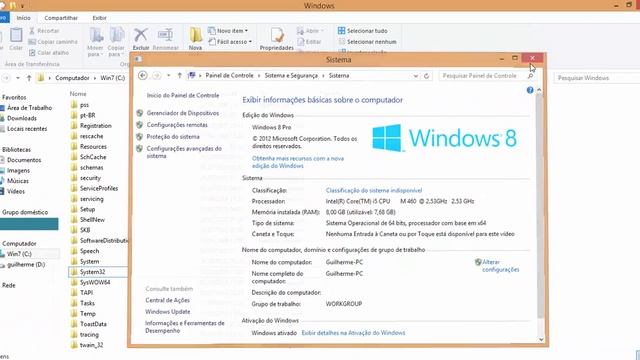640x360 pixels.
Task: Click the refresh icon in Sistema address bar
Action: [427, 76]
